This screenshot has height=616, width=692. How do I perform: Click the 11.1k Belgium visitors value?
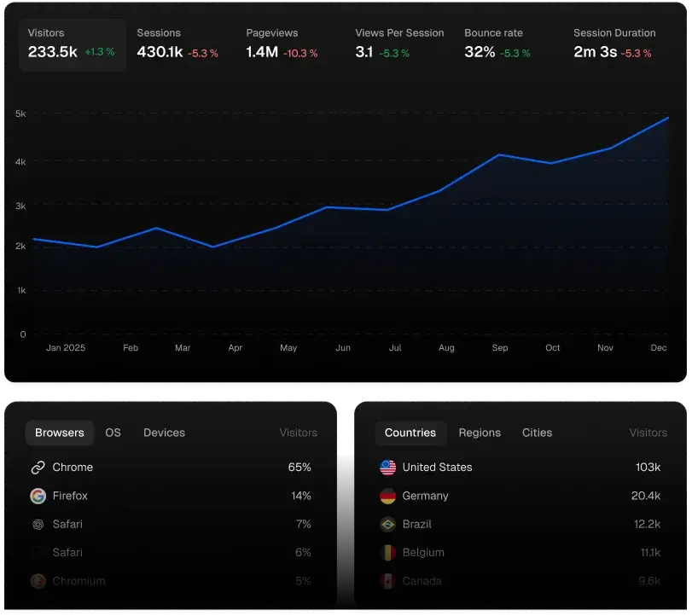pos(650,553)
